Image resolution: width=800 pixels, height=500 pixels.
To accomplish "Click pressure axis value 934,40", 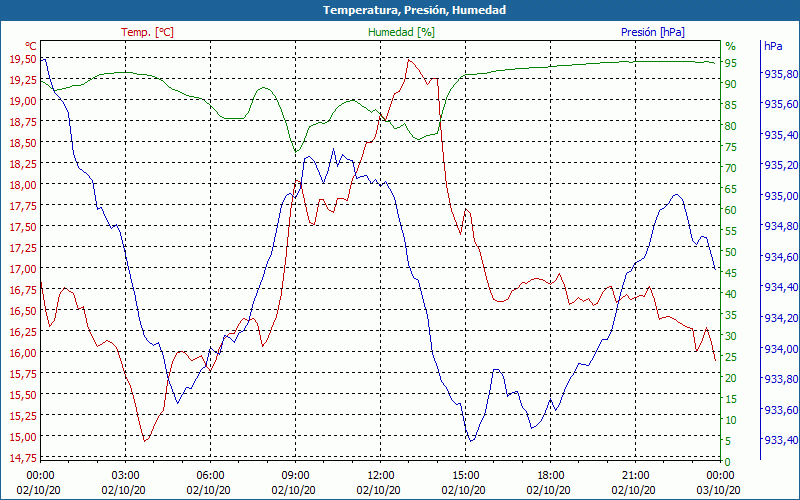I will pyautogui.click(x=781, y=288).
